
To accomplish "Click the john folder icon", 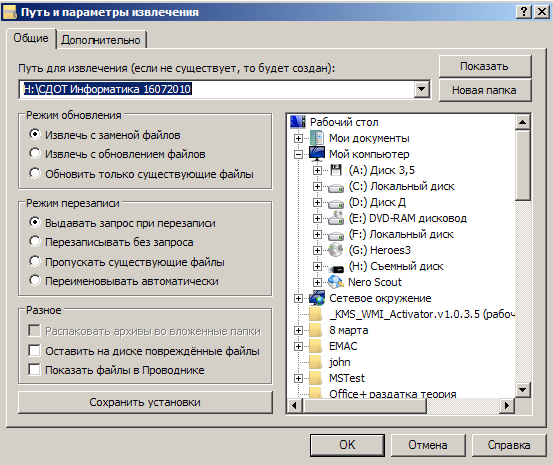I will coord(315,362).
